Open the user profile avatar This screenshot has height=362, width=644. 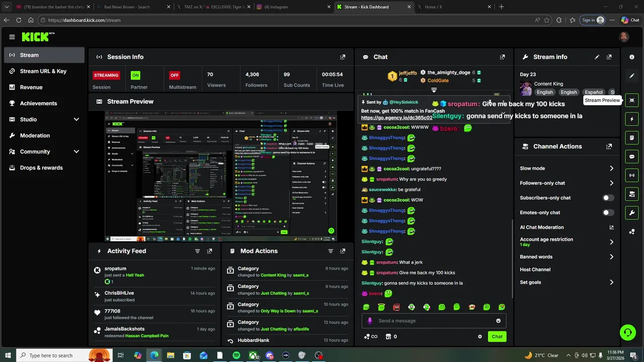point(624,37)
